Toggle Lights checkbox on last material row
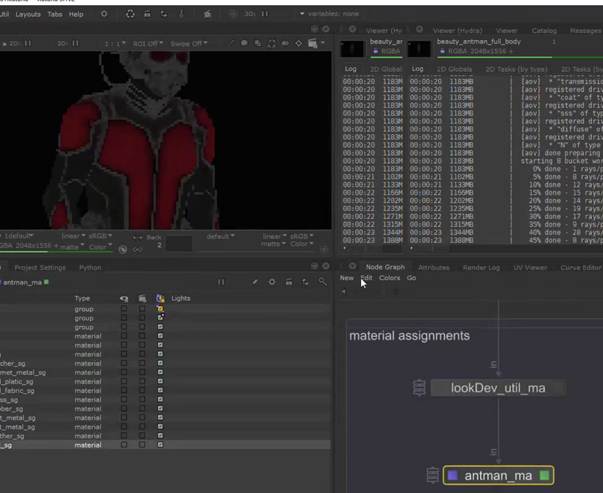The width and height of the screenshot is (603, 493). (x=160, y=444)
